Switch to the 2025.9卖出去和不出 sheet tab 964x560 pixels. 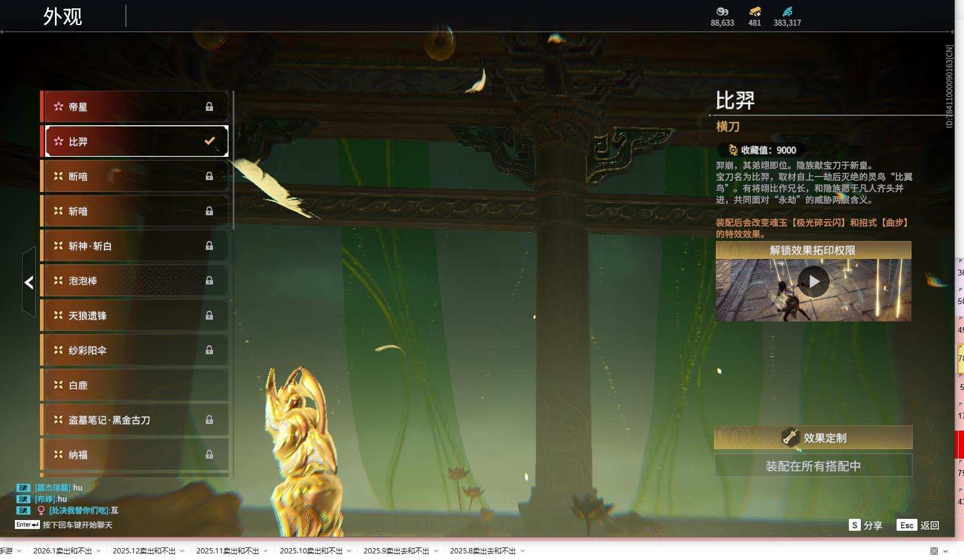coord(396,551)
